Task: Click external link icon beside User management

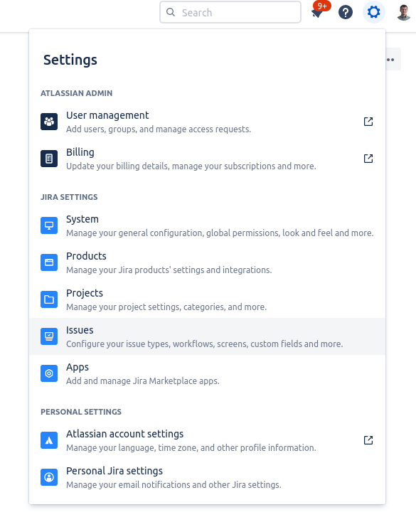Action: tap(368, 122)
